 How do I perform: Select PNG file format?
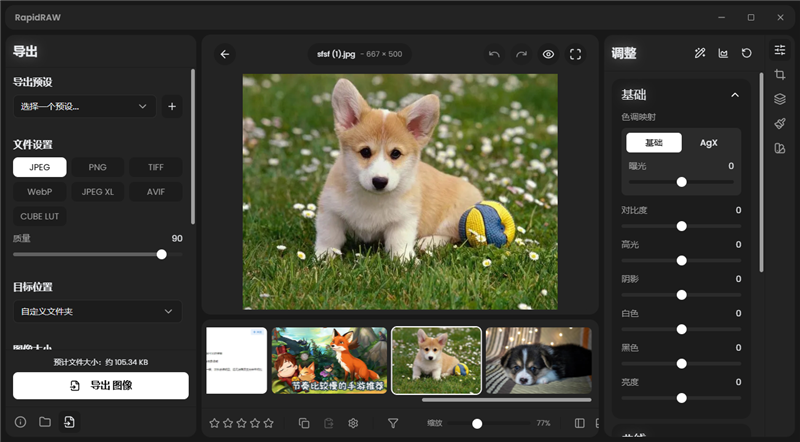(x=97, y=167)
